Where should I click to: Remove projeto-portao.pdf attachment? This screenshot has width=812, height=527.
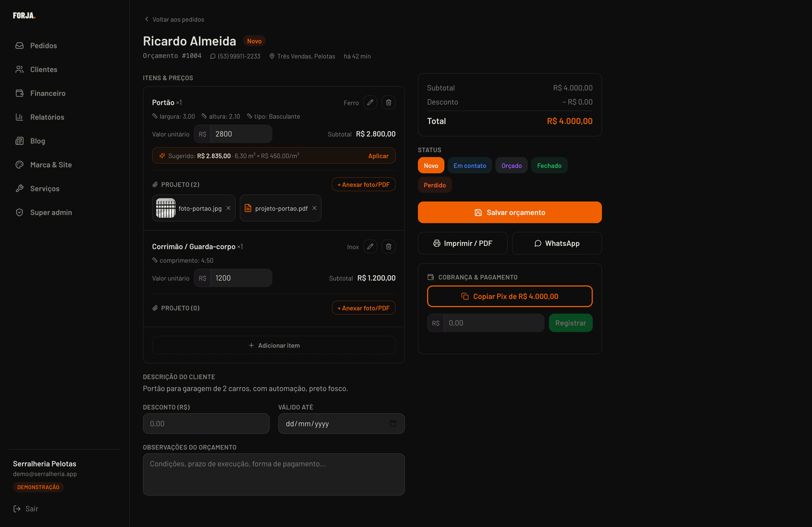[315, 208]
